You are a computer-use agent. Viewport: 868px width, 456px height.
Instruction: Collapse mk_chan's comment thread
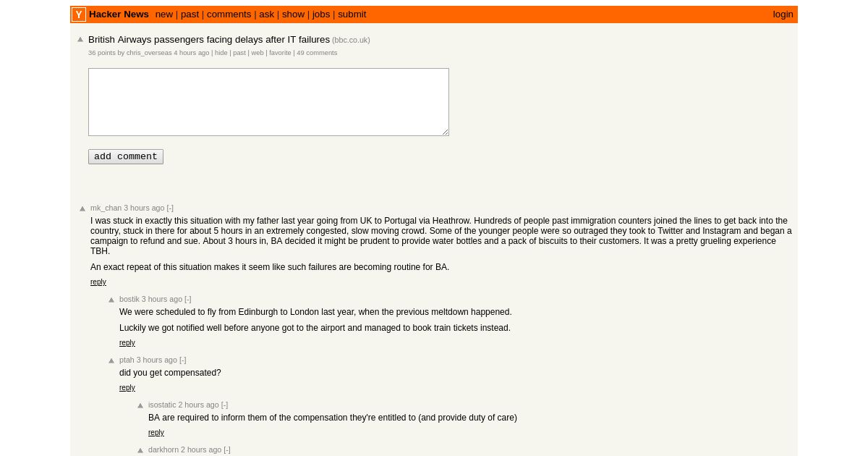tap(170, 208)
